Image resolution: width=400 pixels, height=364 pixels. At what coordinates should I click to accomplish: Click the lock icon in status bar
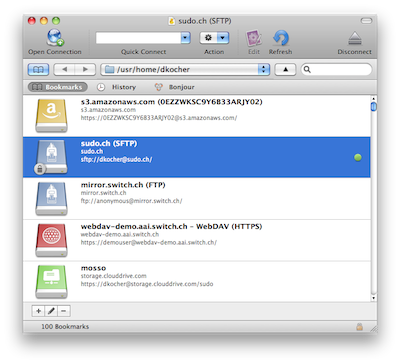pyautogui.click(x=359, y=327)
